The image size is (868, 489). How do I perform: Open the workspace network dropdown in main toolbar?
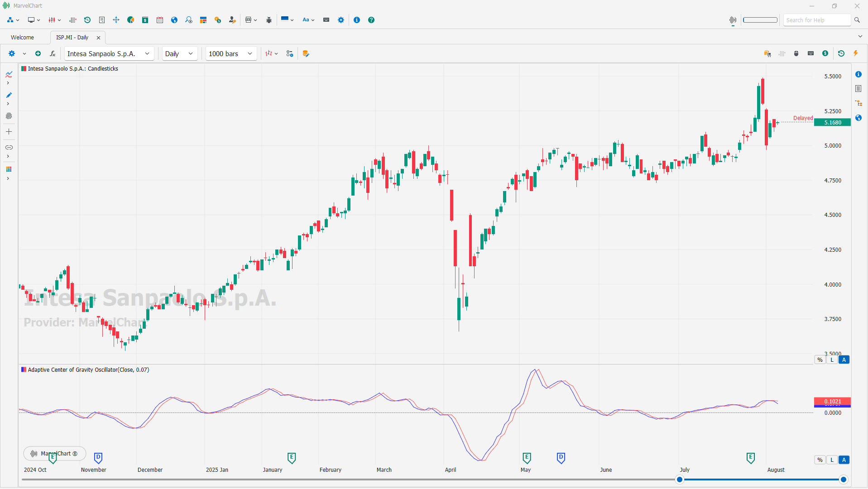(x=13, y=20)
